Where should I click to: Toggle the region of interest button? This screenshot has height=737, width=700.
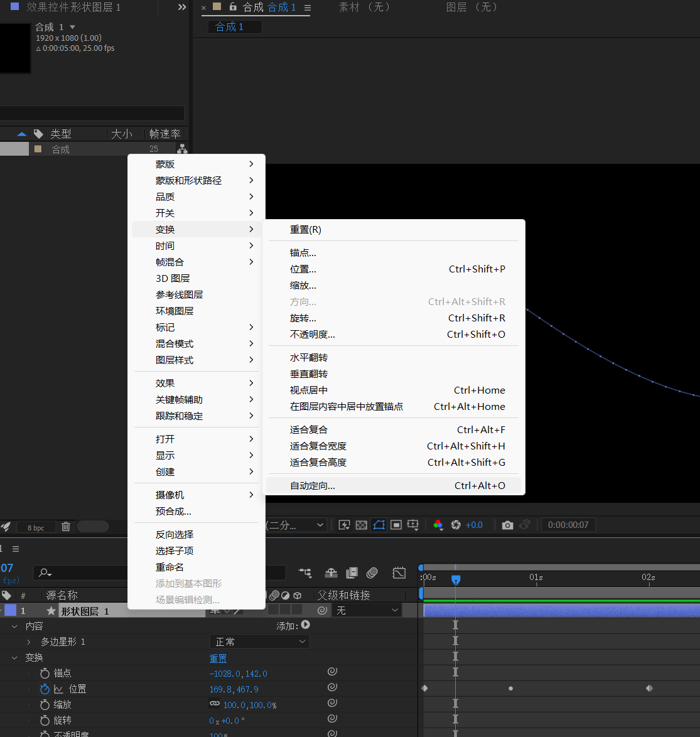coord(396,525)
